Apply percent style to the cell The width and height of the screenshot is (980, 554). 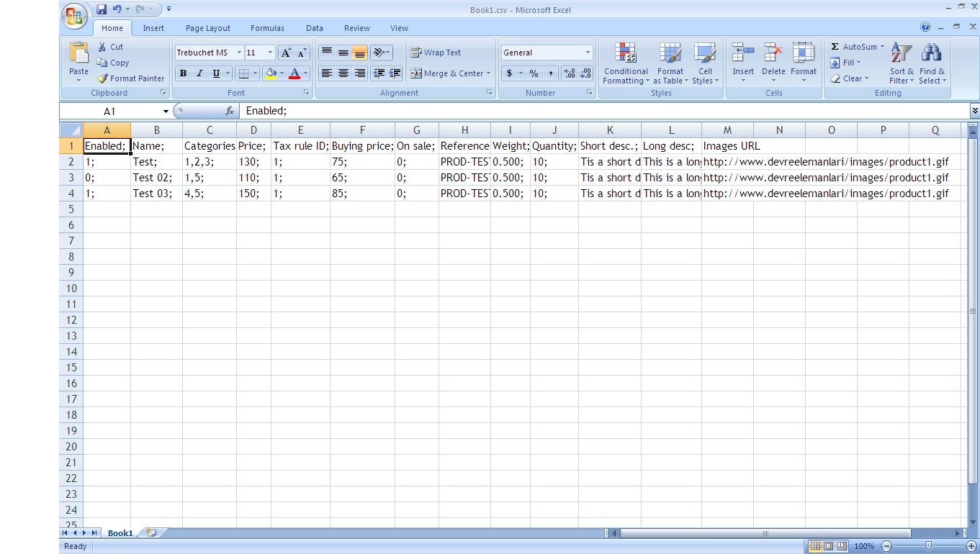pyautogui.click(x=534, y=73)
